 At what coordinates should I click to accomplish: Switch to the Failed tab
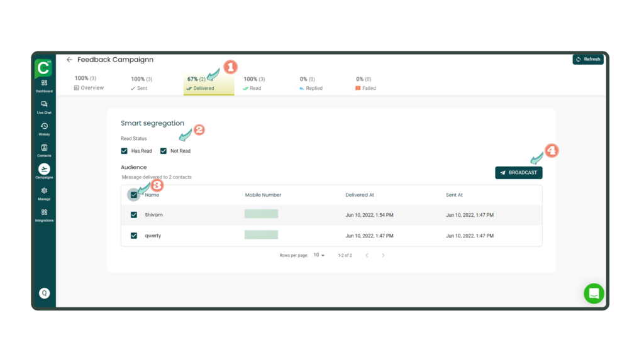pyautogui.click(x=365, y=84)
